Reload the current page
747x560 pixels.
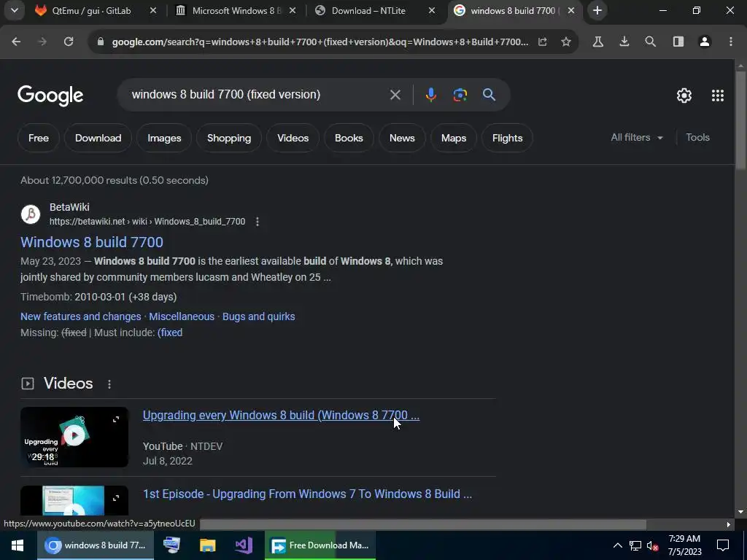(69, 42)
